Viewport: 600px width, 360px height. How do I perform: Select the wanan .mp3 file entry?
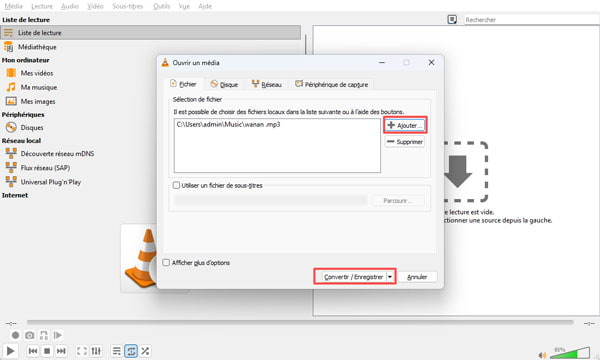point(228,124)
